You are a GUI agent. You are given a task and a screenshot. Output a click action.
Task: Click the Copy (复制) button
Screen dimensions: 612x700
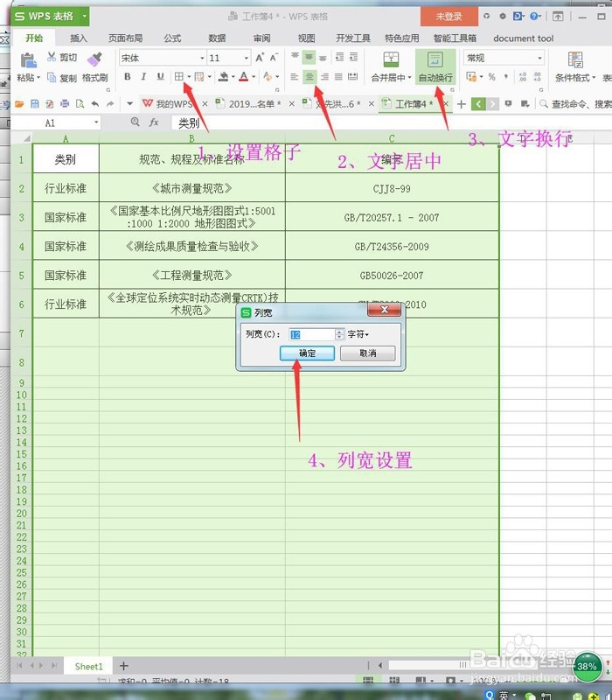pos(62,78)
